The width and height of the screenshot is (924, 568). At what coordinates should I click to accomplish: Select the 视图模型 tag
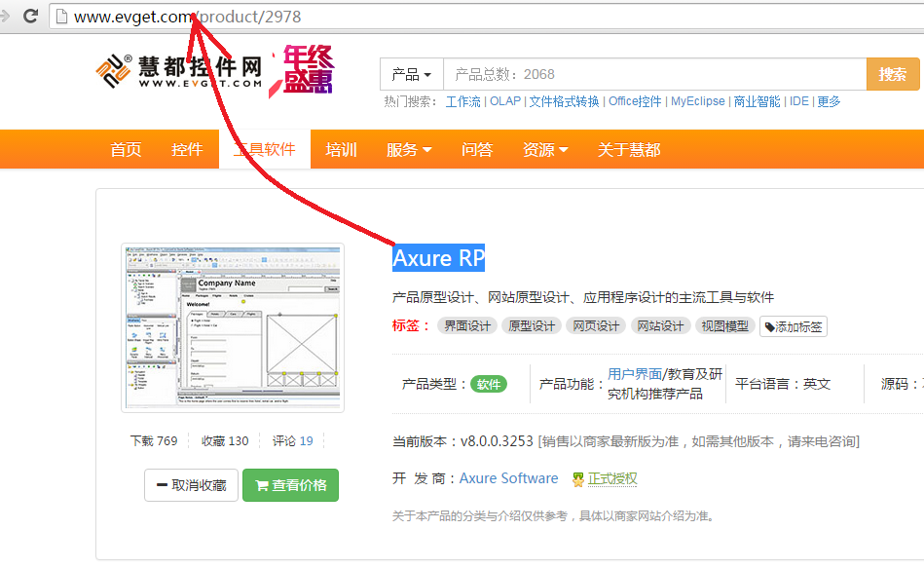click(724, 326)
